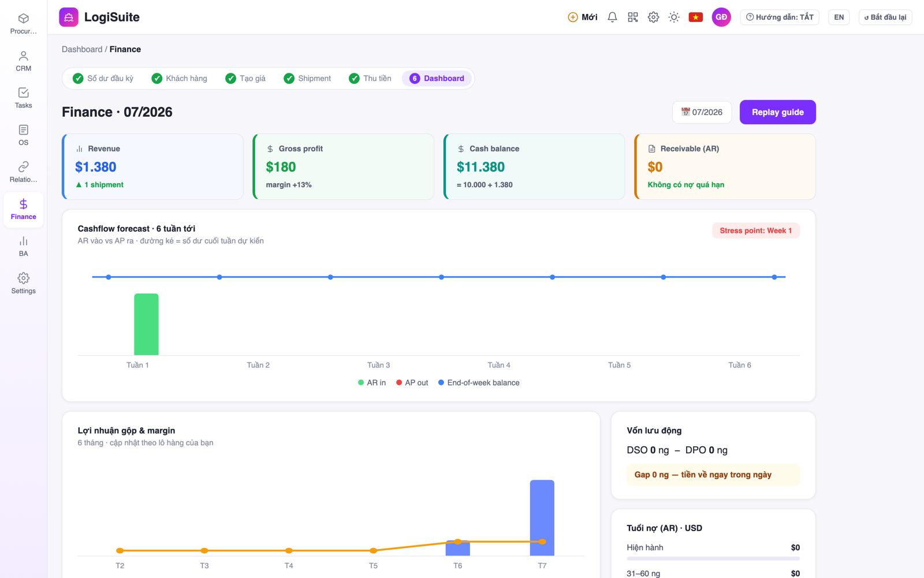Click 'Không có nợ quá hạn' text
The image size is (924, 578).
tap(685, 185)
